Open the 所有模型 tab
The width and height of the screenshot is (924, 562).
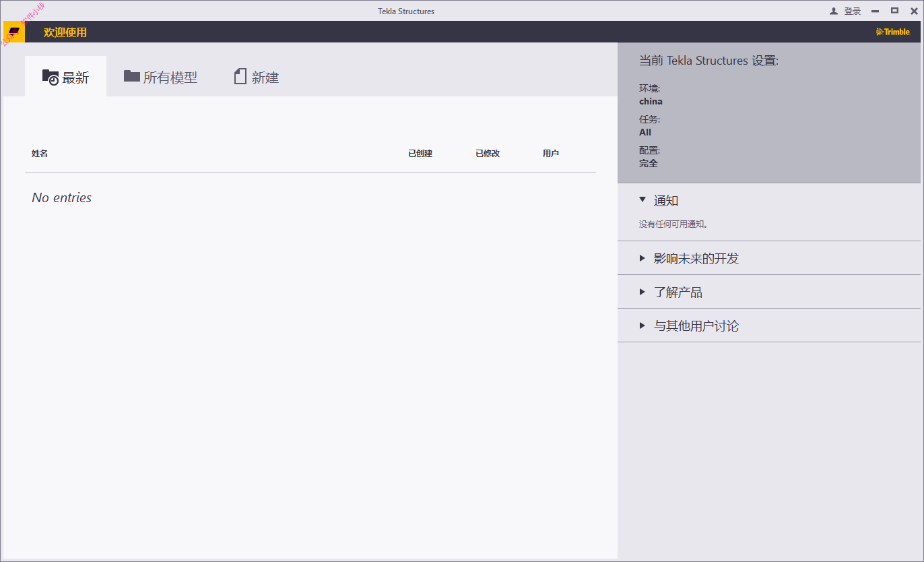pos(160,77)
